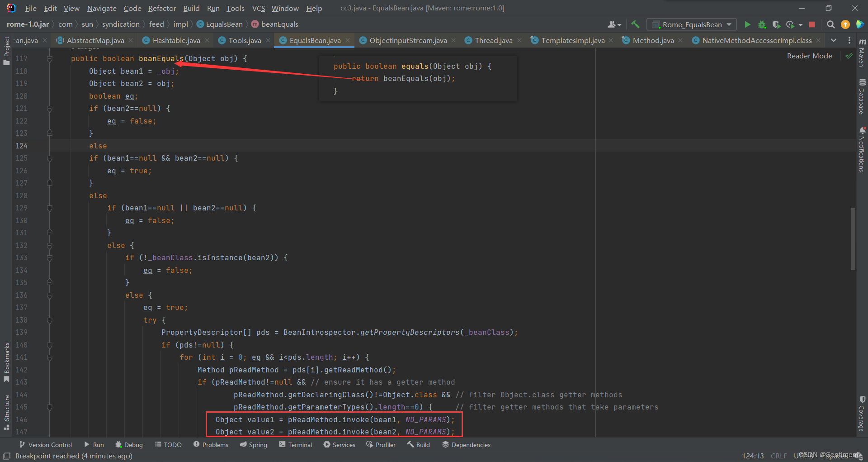Start debugging with the bug icon
868x462 pixels.
762,24
